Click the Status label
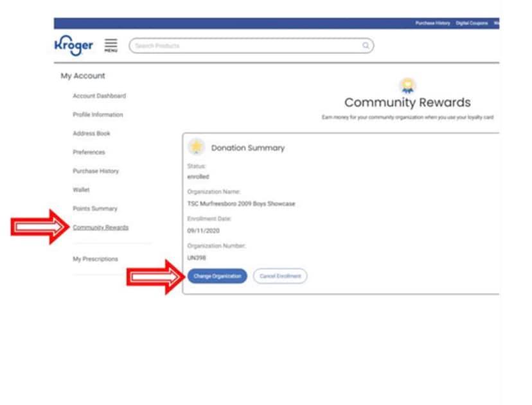This screenshot has width=532, height=405. [x=197, y=166]
